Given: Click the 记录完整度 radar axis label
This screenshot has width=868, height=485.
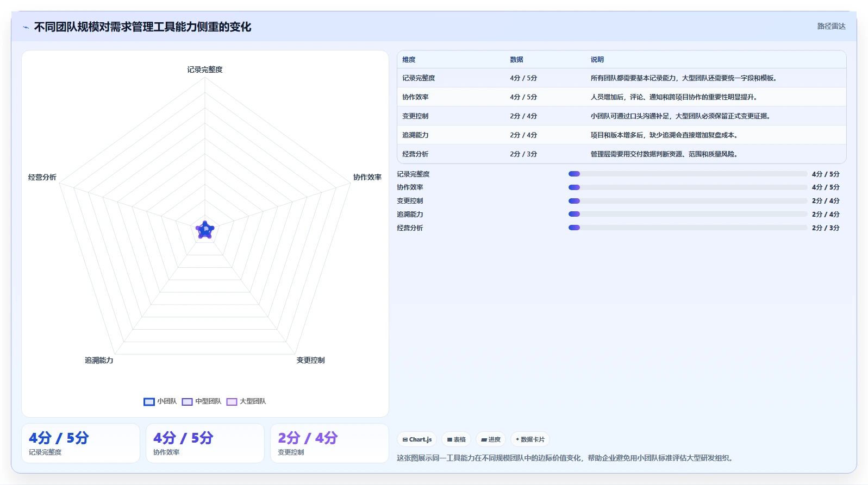Looking at the screenshot, I should [205, 70].
